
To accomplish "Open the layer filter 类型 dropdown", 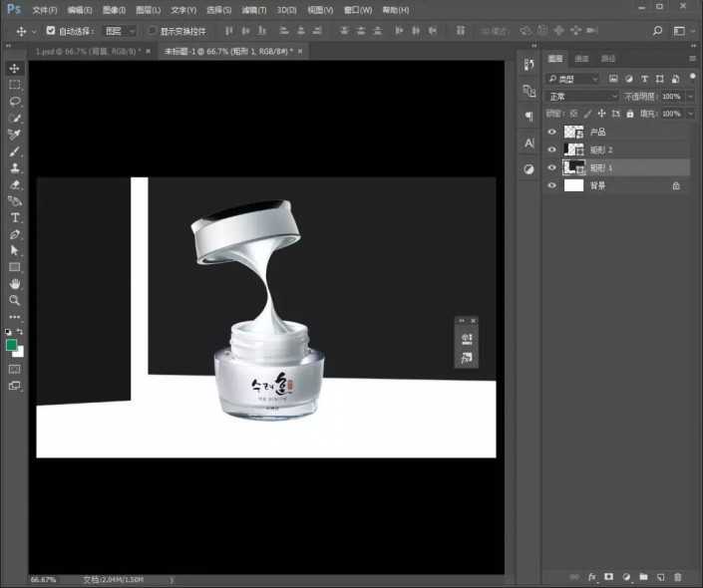I will (574, 79).
